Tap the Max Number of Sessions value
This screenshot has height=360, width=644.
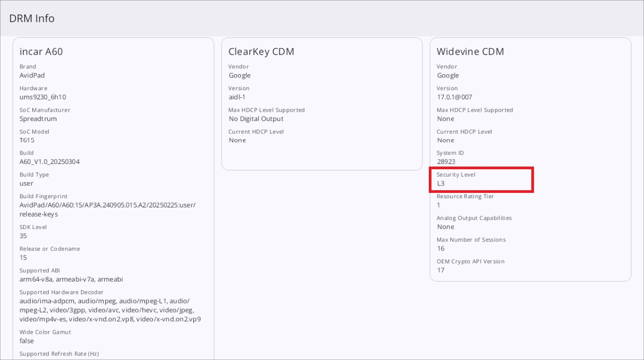[441, 248]
